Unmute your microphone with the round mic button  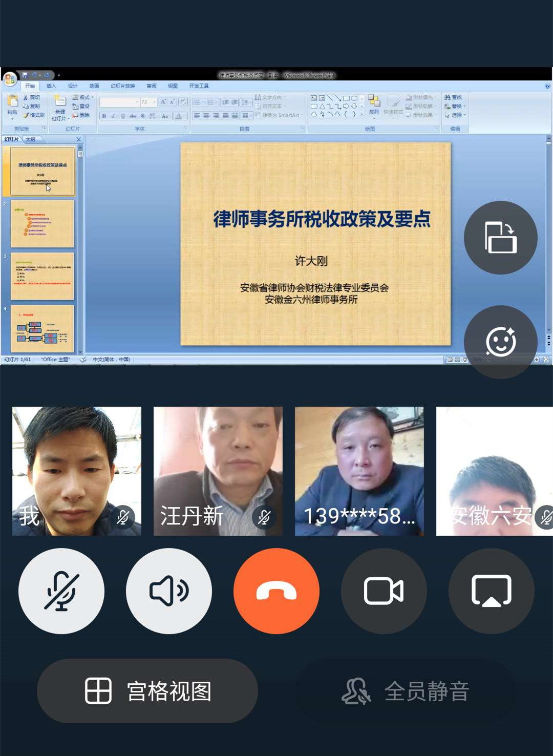click(x=61, y=591)
